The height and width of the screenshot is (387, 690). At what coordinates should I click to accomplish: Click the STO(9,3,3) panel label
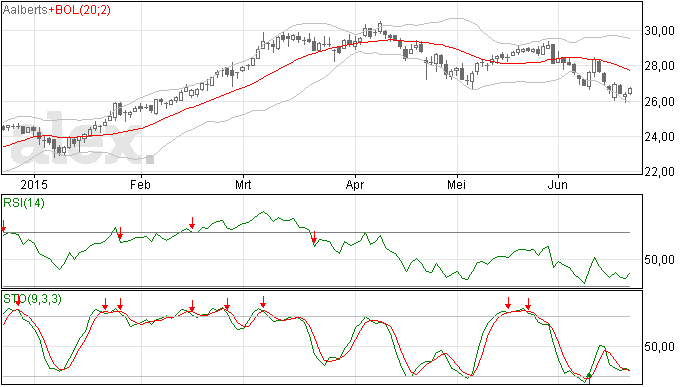[x=32, y=299]
